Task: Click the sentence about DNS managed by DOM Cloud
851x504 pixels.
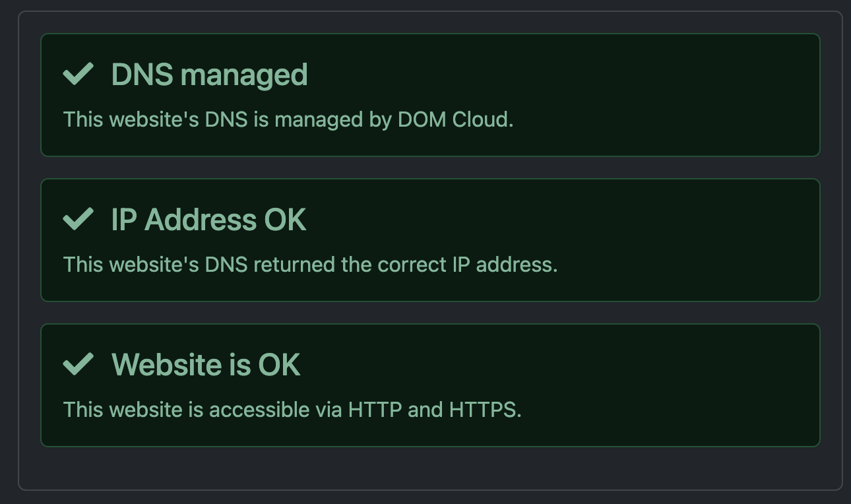Action: point(288,120)
